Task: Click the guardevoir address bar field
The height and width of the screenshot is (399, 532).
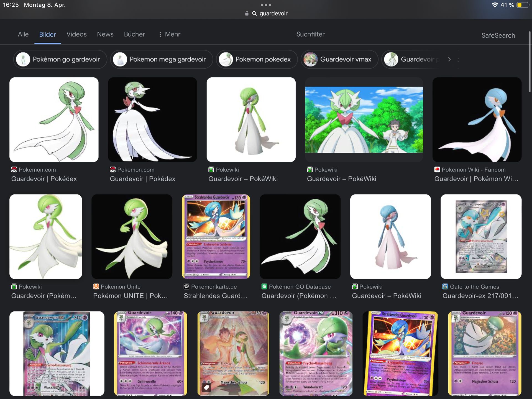Action: [x=273, y=14]
